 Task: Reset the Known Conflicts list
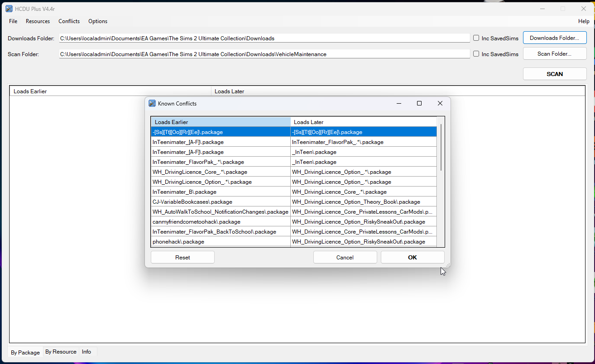(x=182, y=257)
